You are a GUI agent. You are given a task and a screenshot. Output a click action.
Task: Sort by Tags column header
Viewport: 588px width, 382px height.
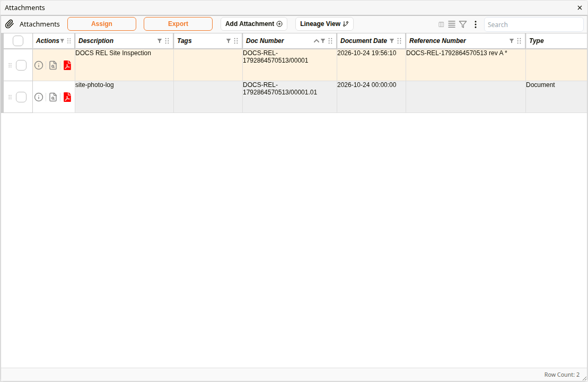(x=184, y=41)
